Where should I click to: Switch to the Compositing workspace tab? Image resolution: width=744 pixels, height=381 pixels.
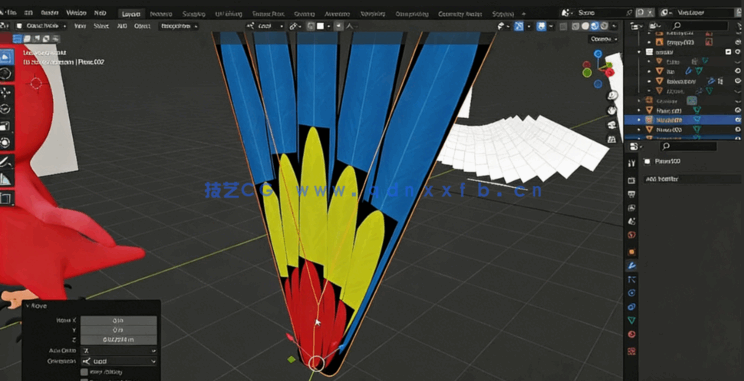(x=413, y=13)
